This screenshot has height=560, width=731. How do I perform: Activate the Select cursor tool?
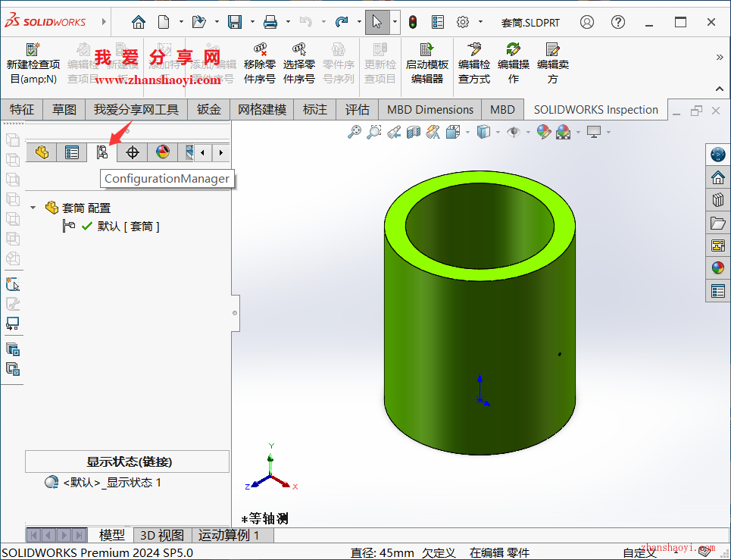pyautogui.click(x=376, y=22)
